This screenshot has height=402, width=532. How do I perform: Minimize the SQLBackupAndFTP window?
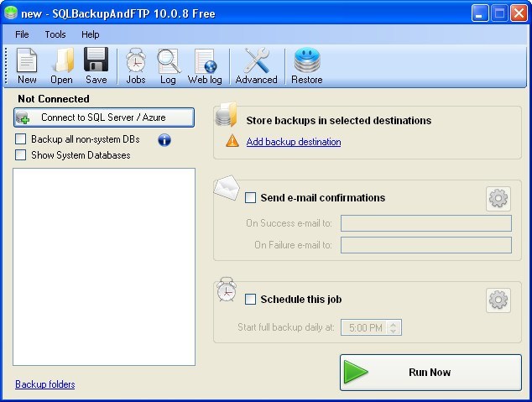[480, 13]
